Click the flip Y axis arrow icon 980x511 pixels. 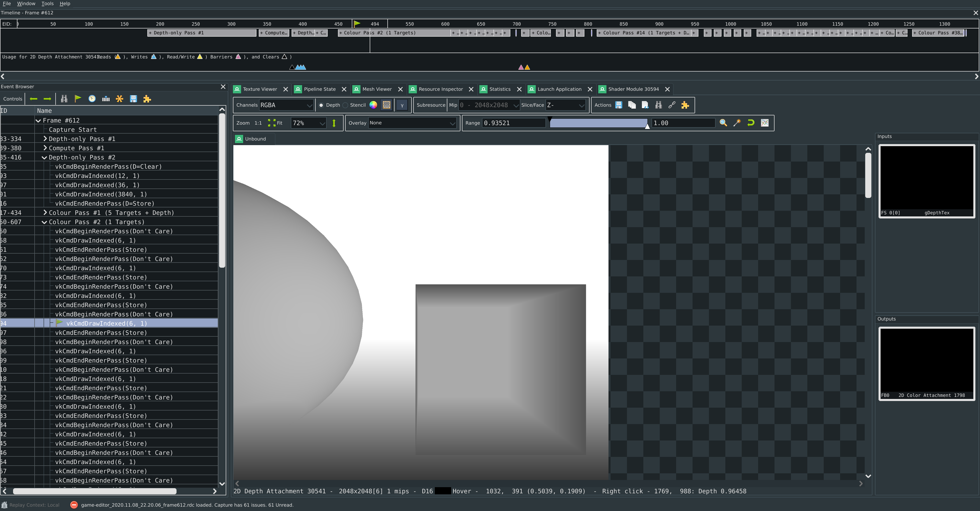coord(334,123)
